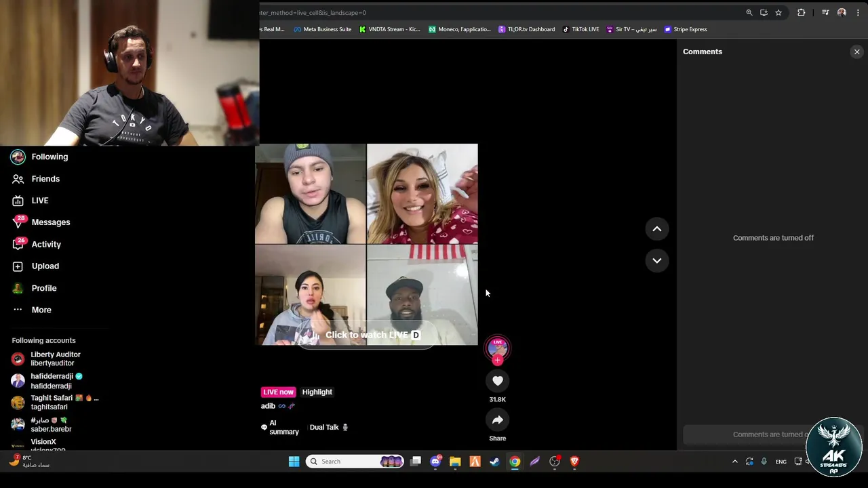Viewport: 868px width, 488px height.
Task: Open the browser extensions puzzle icon
Action: [x=802, y=12]
